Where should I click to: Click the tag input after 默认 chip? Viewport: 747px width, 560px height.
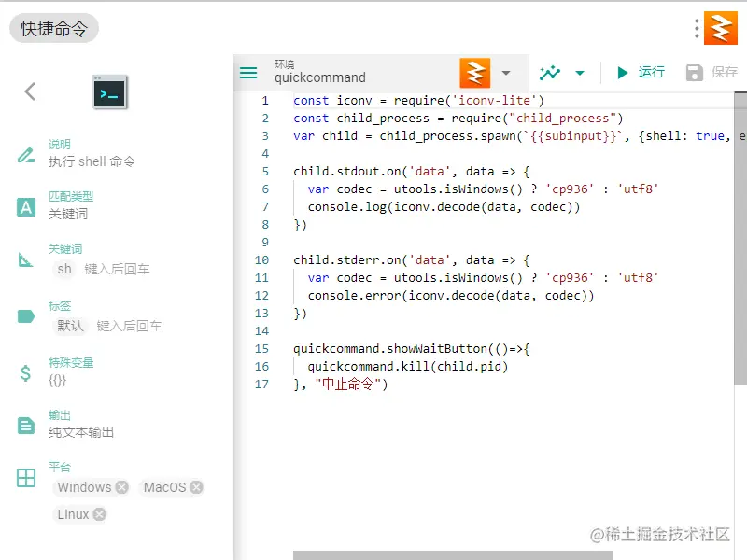[129, 326]
